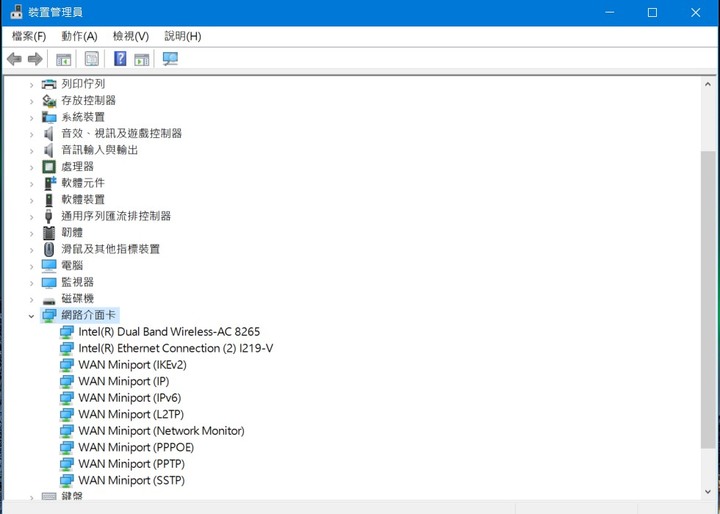
Task: Click the vertical scrollbar thumb
Action: click(708, 299)
